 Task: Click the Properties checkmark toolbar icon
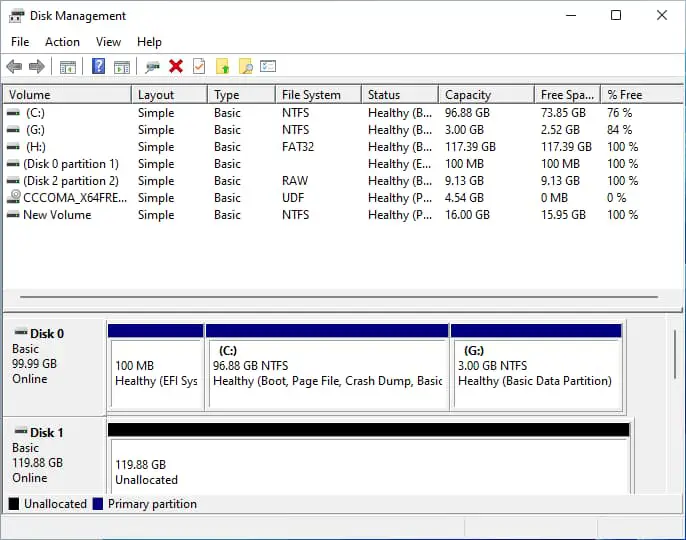199,67
